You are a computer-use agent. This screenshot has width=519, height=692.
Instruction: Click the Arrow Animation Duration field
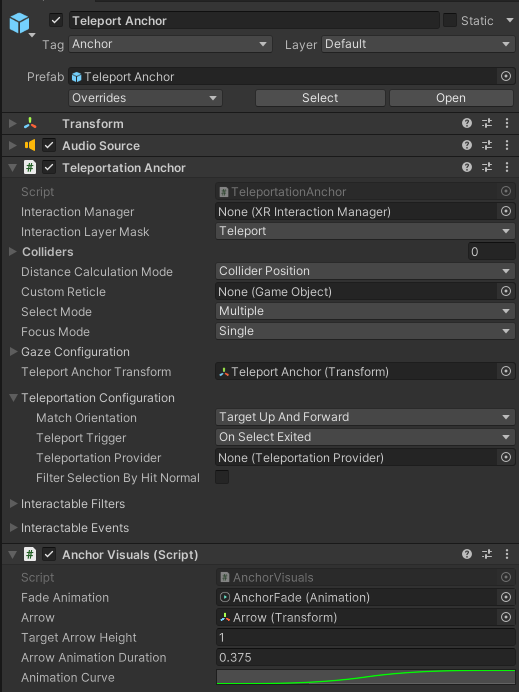click(365, 657)
